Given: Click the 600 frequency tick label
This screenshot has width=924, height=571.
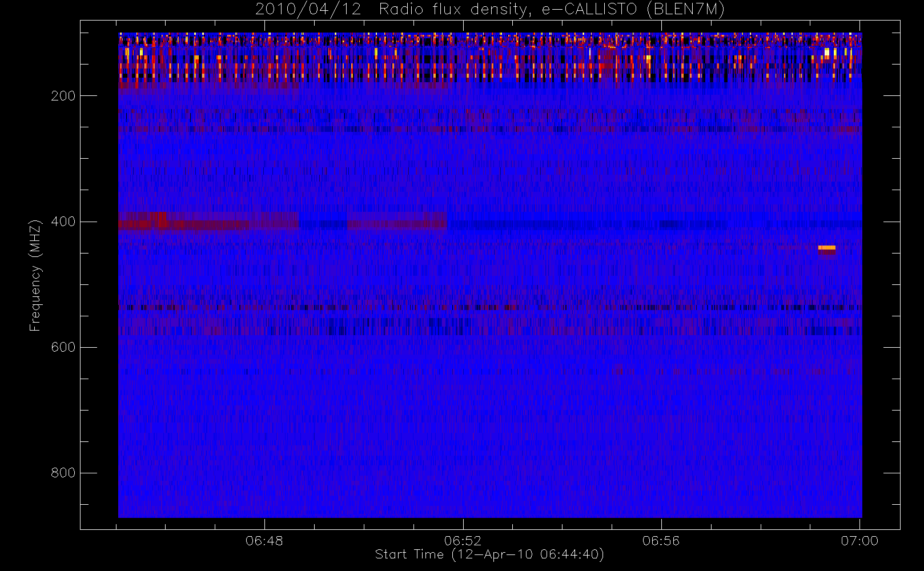Looking at the screenshot, I should [x=63, y=347].
